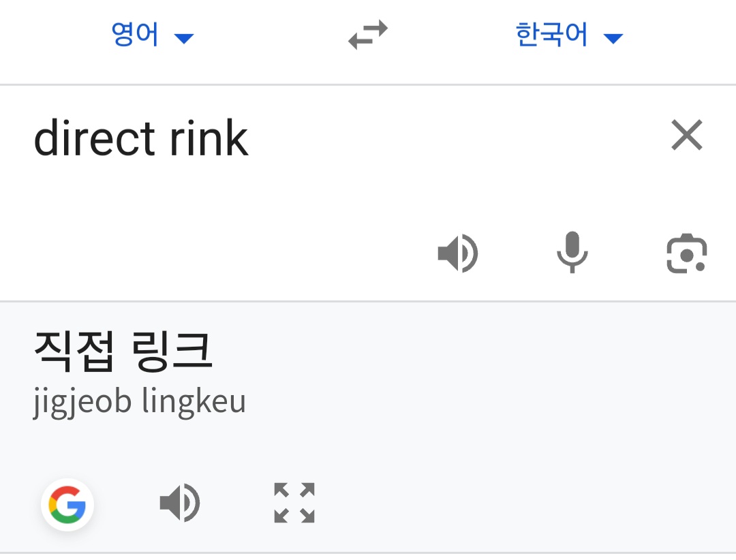Expand the arrow next to 한국어
736x560 pixels.
click(613, 38)
